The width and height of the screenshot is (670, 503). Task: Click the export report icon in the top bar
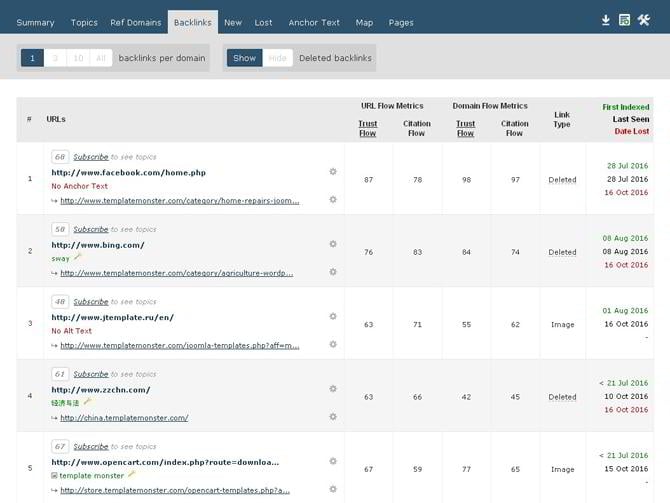point(624,21)
